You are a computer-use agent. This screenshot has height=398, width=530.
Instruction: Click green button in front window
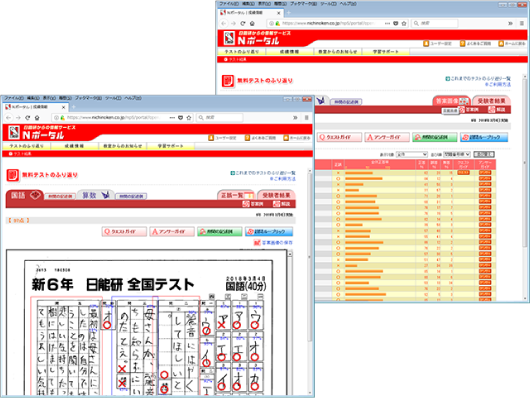click(219, 232)
